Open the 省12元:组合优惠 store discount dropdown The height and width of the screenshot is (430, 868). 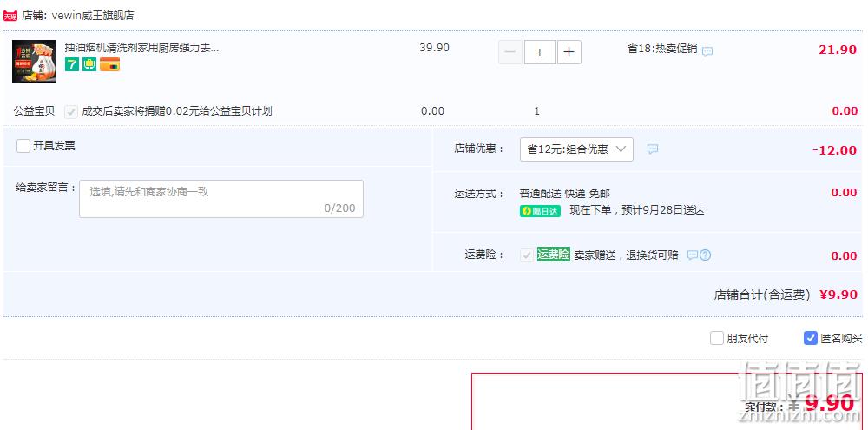pyautogui.click(x=576, y=149)
